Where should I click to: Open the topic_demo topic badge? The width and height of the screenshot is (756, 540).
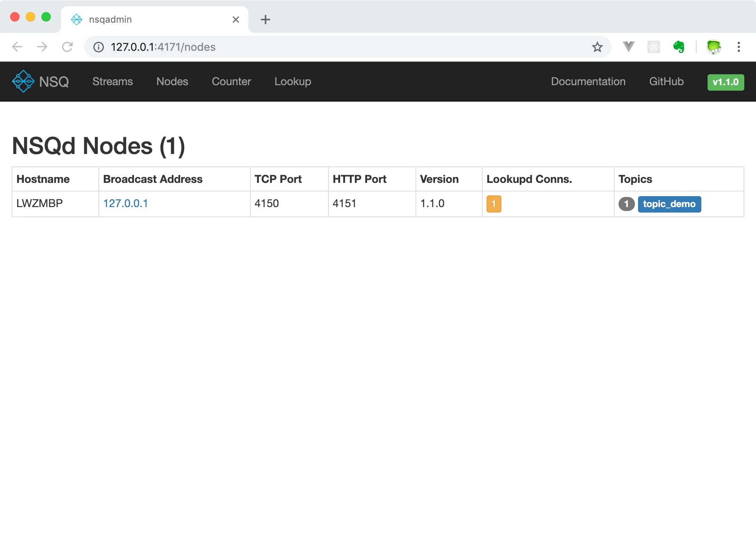(669, 204)
